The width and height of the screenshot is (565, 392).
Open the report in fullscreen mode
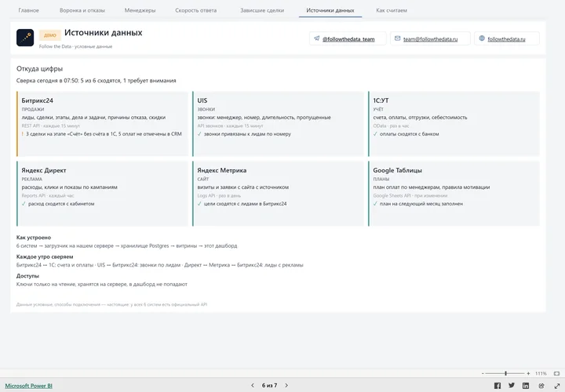coord(556,386)
